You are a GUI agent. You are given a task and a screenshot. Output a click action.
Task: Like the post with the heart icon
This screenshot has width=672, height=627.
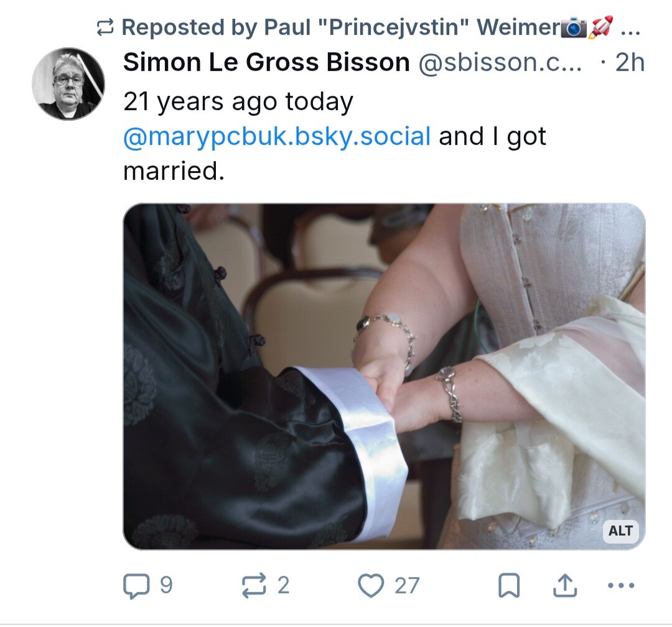coord(371,586)
